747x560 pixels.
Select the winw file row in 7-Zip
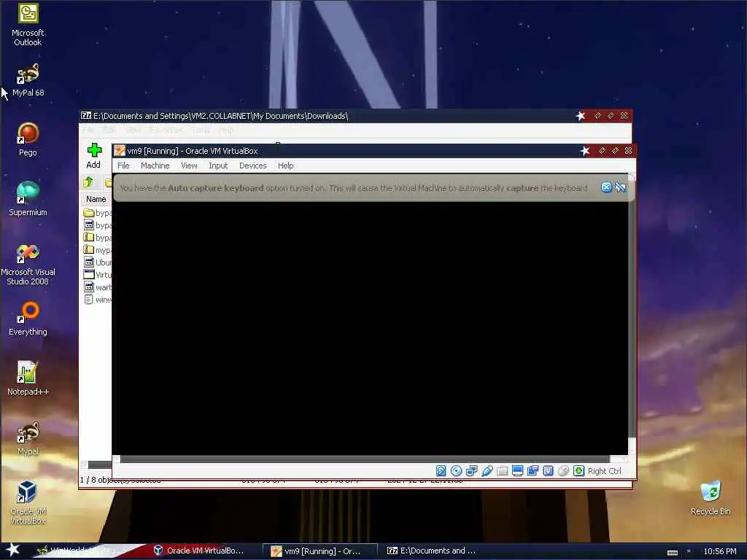click(x=97, y=299)
